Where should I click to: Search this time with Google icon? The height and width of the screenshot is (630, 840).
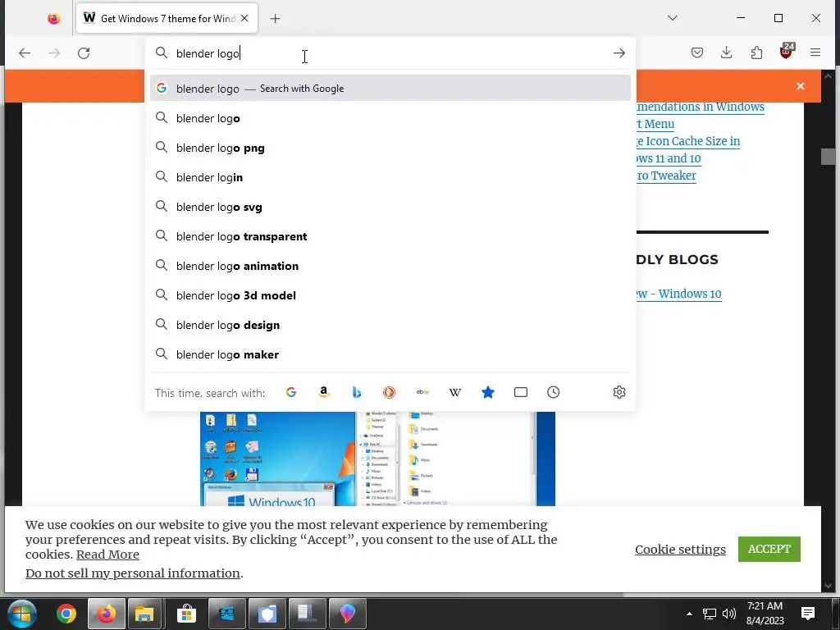point(291,392)
